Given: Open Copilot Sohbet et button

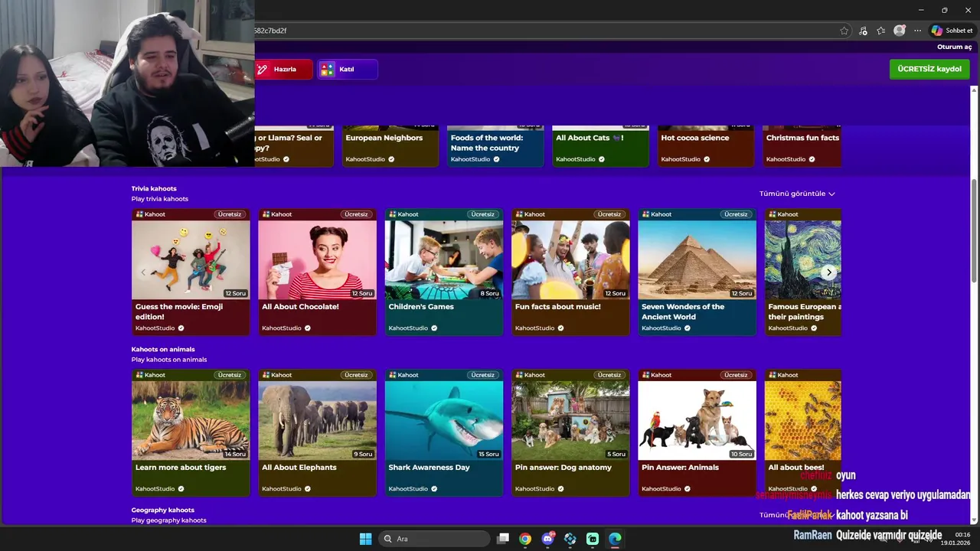Looking at the screenshot, I should pos(952,31).
